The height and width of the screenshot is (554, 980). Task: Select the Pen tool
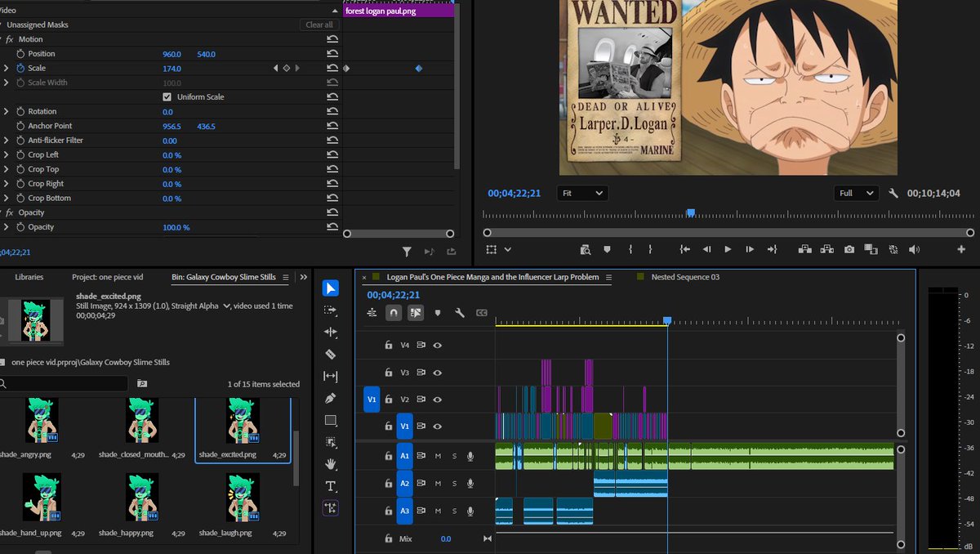click(330, 399)
